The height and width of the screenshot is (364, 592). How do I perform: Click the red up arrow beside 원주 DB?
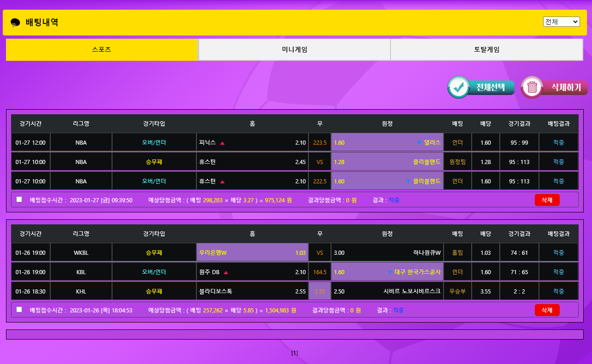(226, 272)
